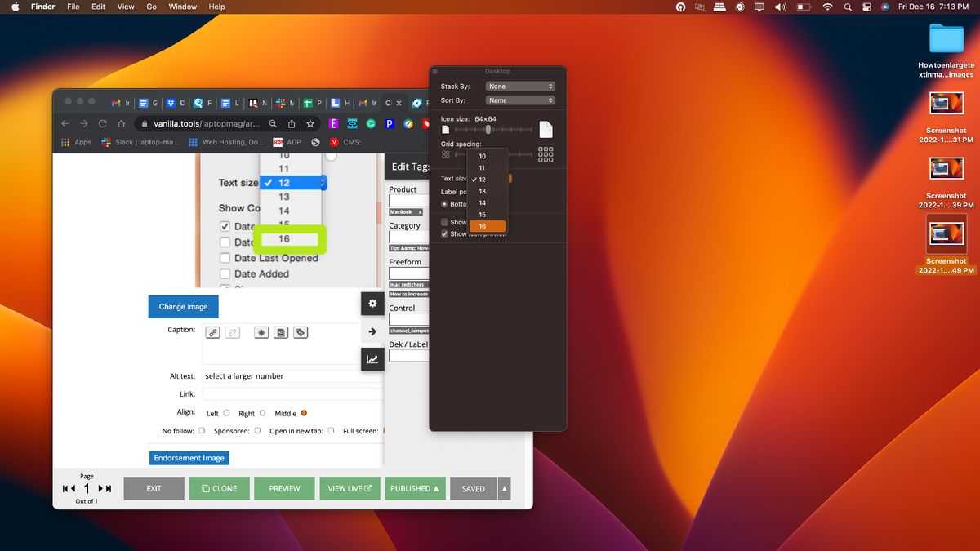Click the PREVIEW button
Viewport: 980px width, 551px height.
(x=284, y=488)
